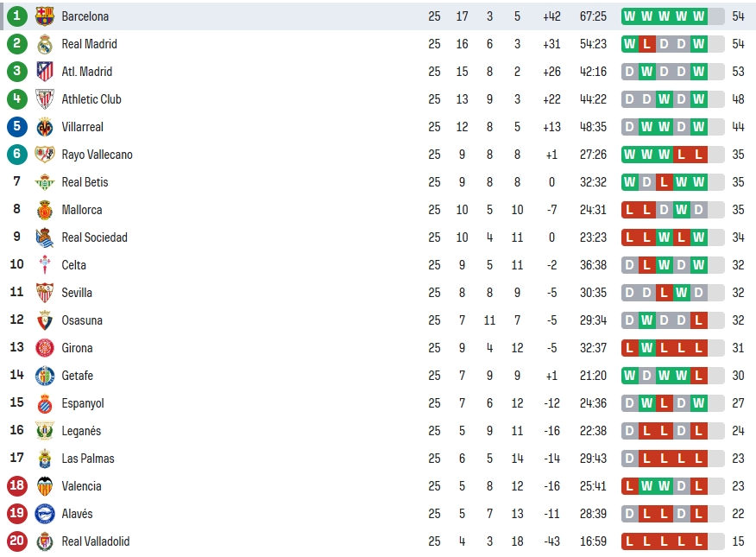Click the Getafe club crest

(45, 376)
